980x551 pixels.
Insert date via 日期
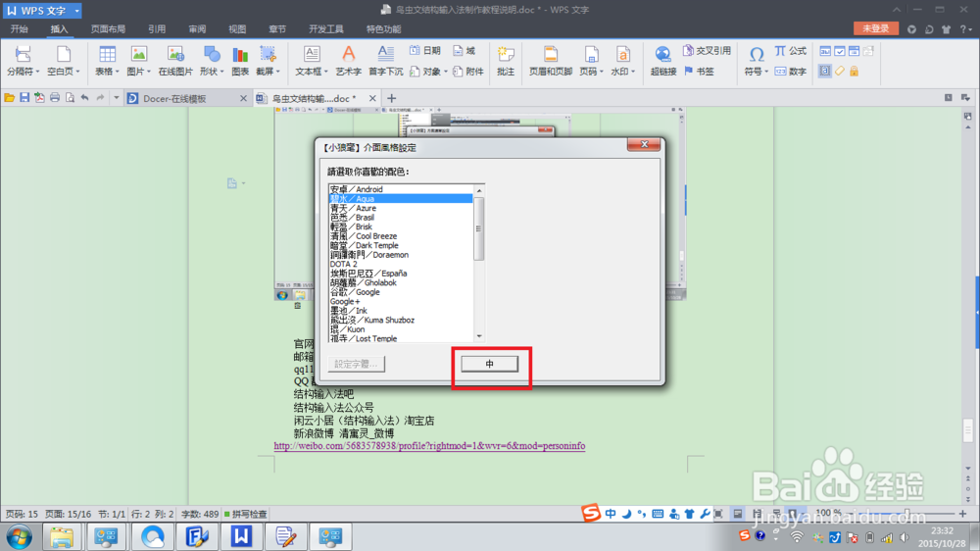tap(425, 51)
